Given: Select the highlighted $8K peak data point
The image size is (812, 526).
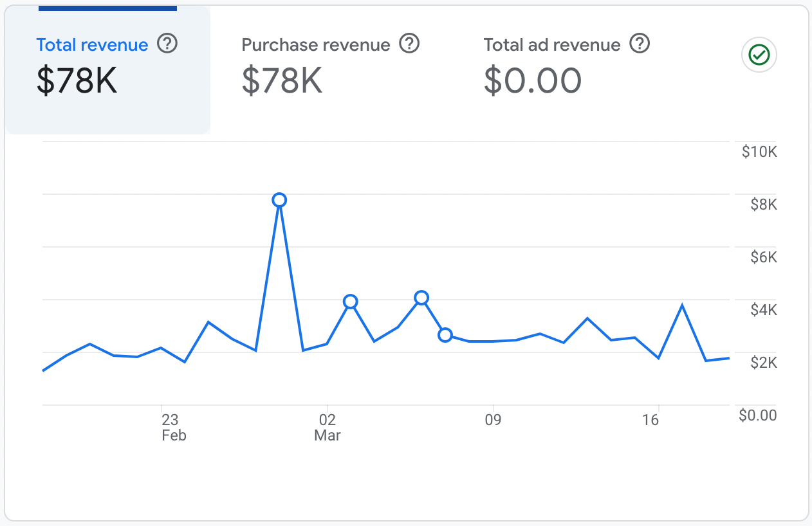Looking at the screenshot, I should (279, 200).
